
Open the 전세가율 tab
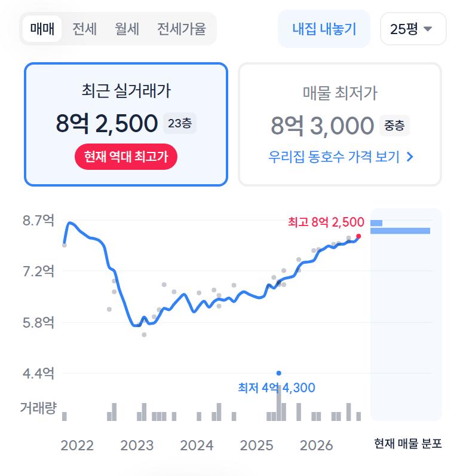pyautogui.click(x=182, y=29)
